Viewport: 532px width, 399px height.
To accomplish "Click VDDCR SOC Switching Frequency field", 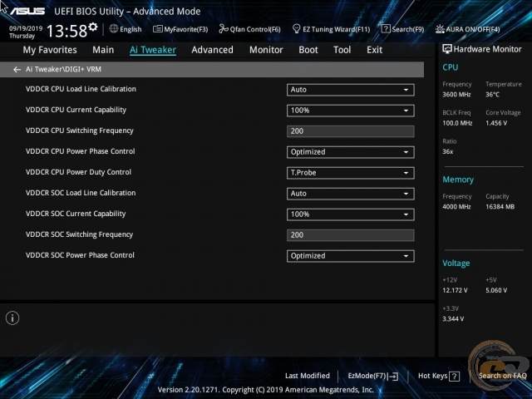I will coord(351,235).
